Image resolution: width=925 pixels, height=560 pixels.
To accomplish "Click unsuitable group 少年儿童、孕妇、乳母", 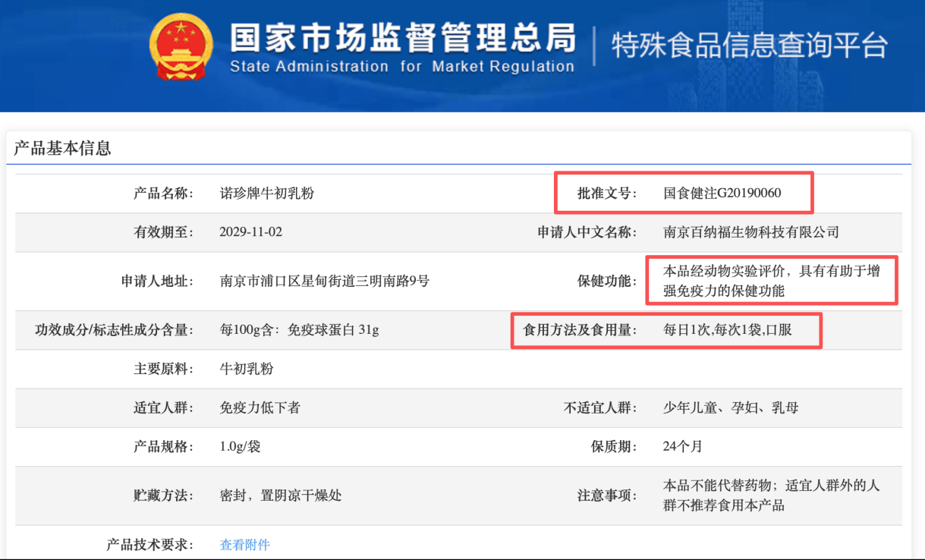I will pos(730,407).
